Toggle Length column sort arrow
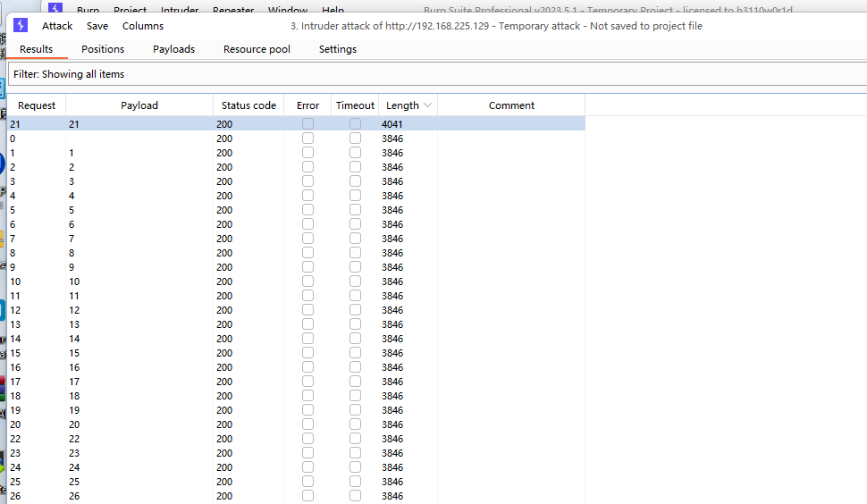The image size is (867, 504). tap(427, 105)
